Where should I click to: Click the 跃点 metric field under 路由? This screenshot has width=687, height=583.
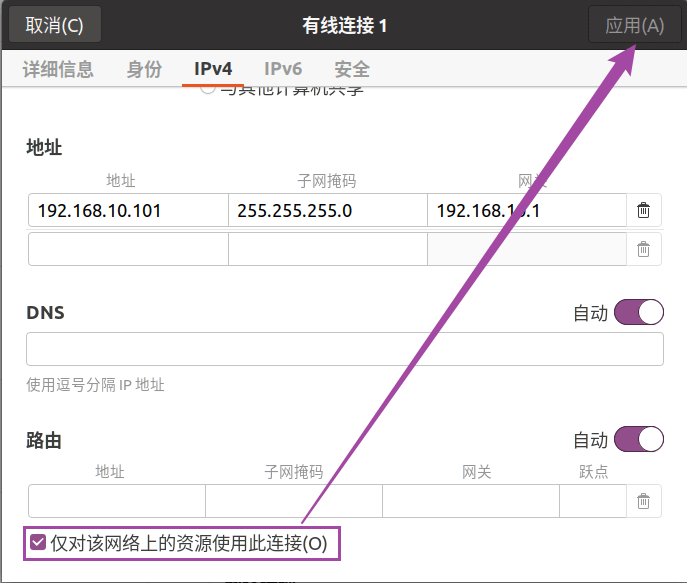[x=592, y=501]
